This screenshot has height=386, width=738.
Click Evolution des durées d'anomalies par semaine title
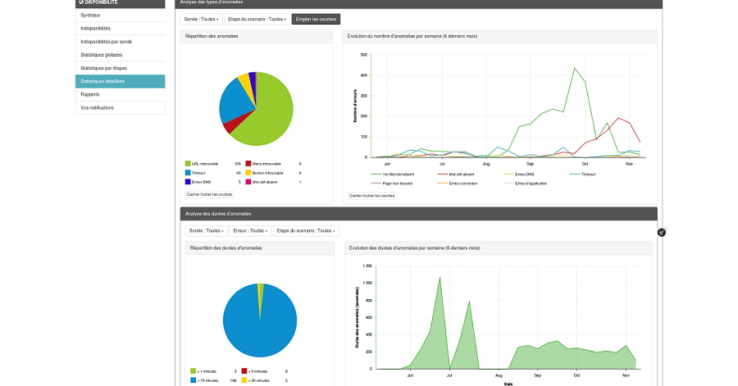coord(414,248)
